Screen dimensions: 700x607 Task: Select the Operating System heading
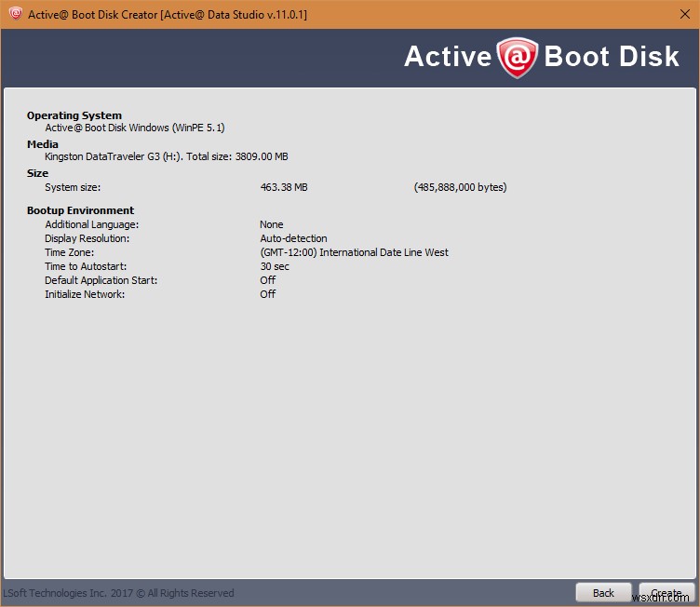pos(74,115)
